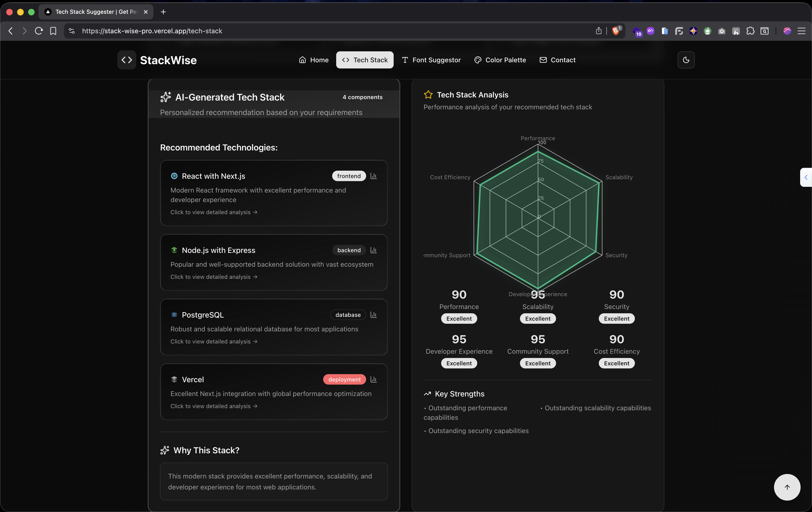812x512 pixels.
Task: Click the bar chart icon on PostgreSQL card
Action: [x=373, y=314]
